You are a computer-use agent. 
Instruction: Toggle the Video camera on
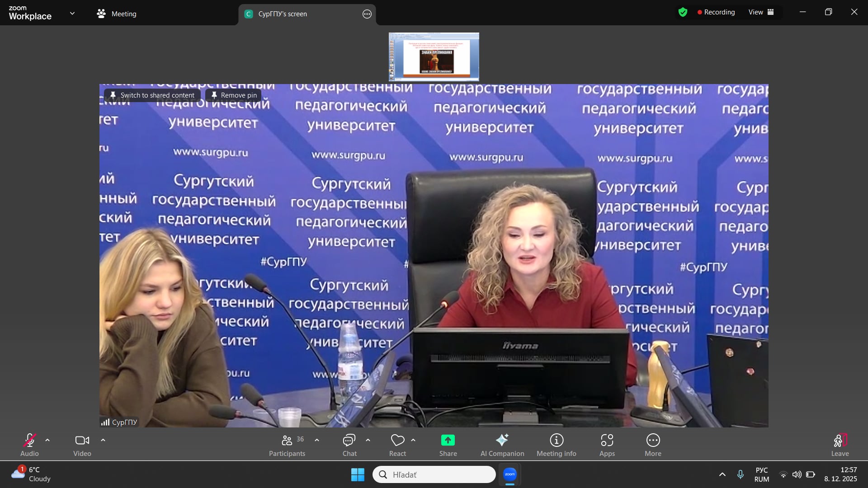(82, 440)
